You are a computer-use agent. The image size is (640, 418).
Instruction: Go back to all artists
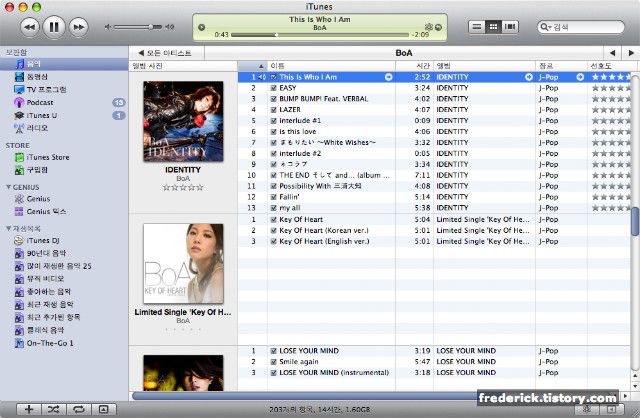[x=165, y=53]
